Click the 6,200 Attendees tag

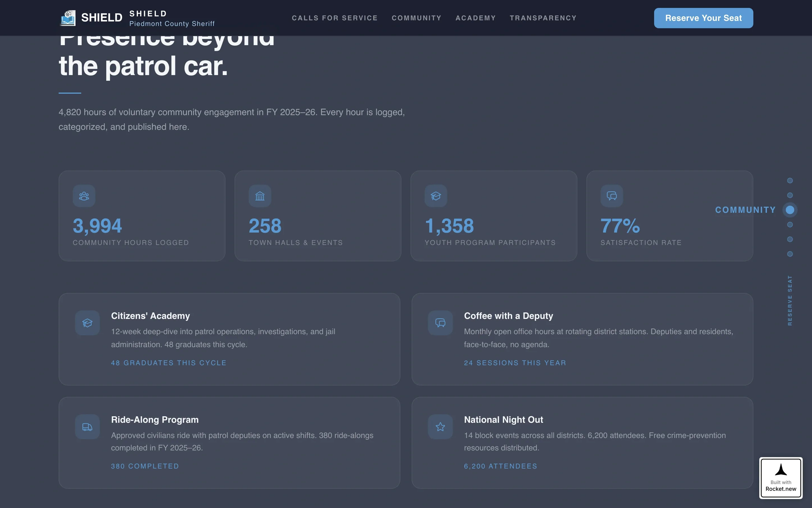coord(501,466)
